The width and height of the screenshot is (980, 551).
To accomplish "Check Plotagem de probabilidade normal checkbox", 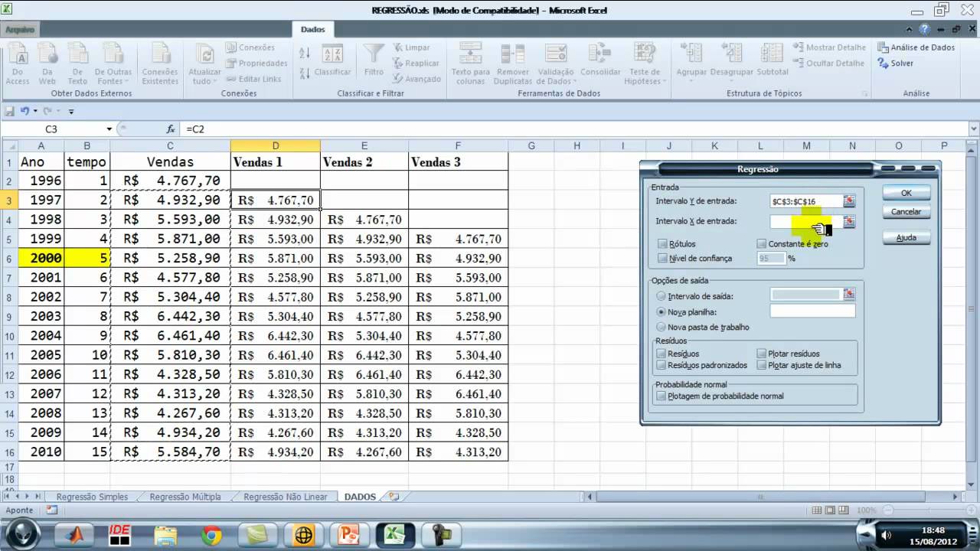I will pos(661,396).
